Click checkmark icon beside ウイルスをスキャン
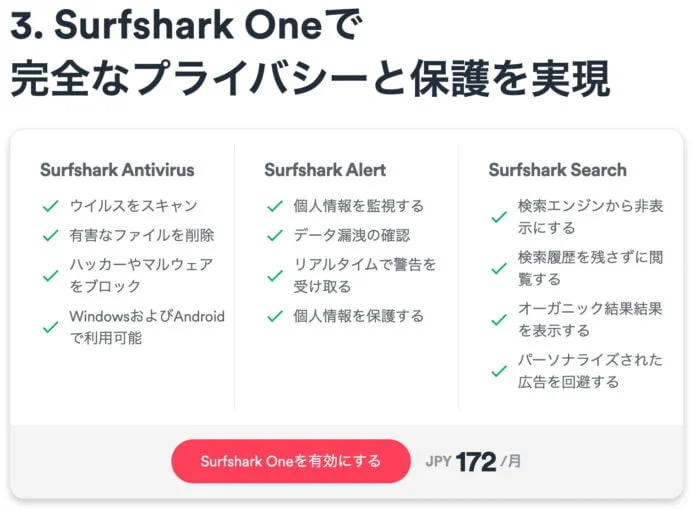Viewport: 700px width, 509px height. coord(49,206)
